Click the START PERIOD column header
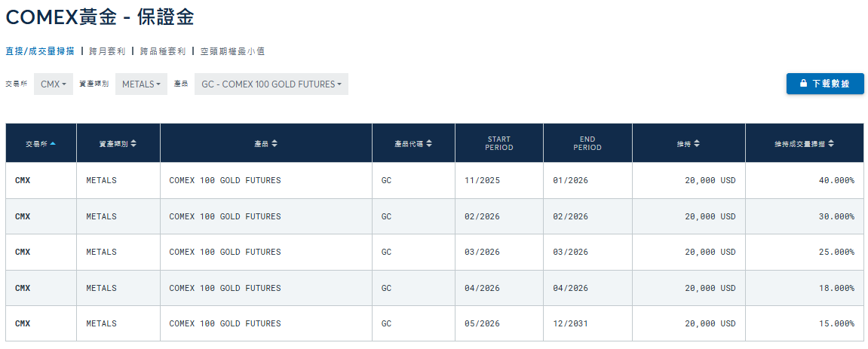Image resolution: width=868 pixels, height=349 pixels. pyautogui.click(x=498, y=143)
